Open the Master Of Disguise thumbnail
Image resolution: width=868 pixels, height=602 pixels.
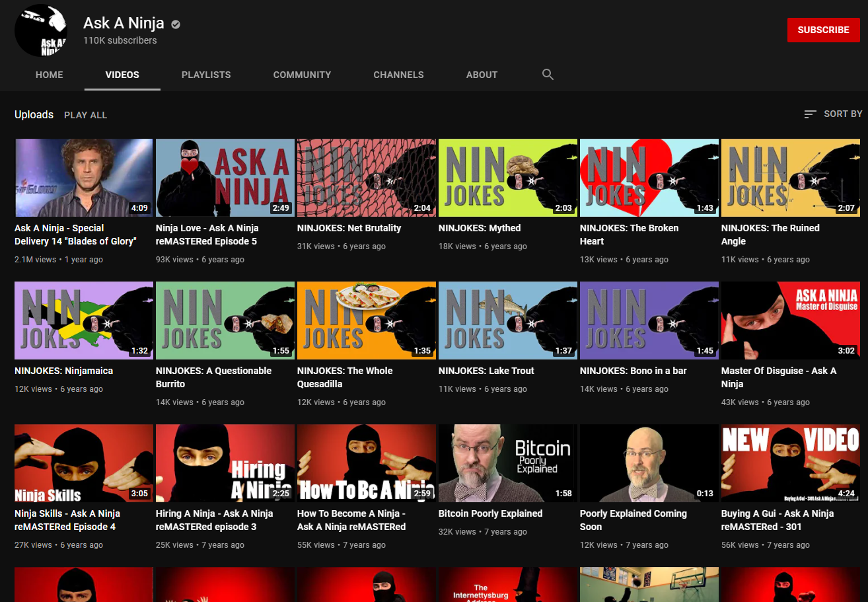[791, 320]
